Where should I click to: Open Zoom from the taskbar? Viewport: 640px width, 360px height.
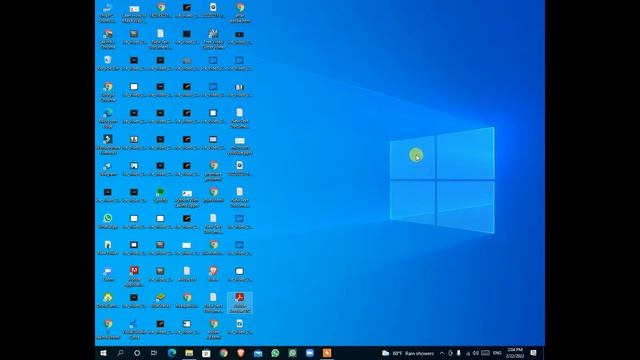click(310, 353)
